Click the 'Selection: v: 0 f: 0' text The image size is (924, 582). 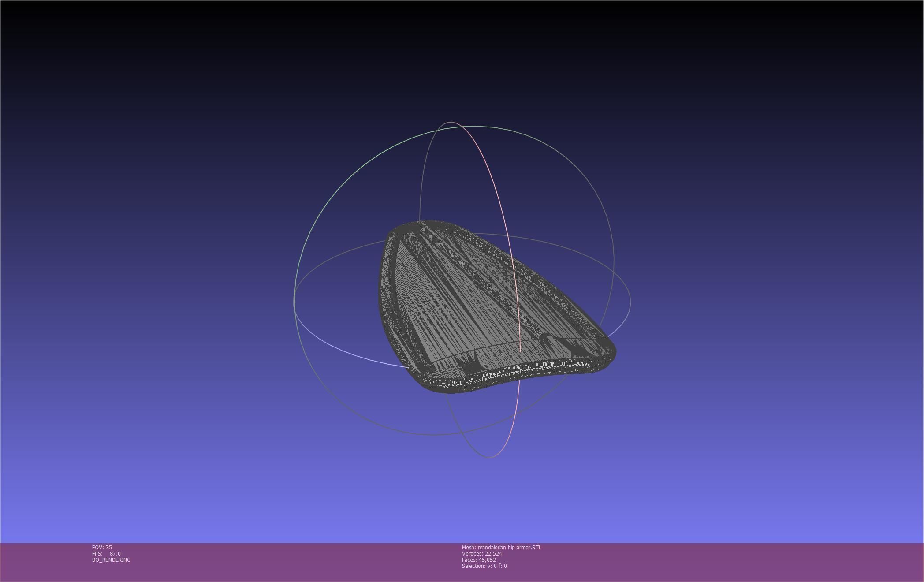484,566
